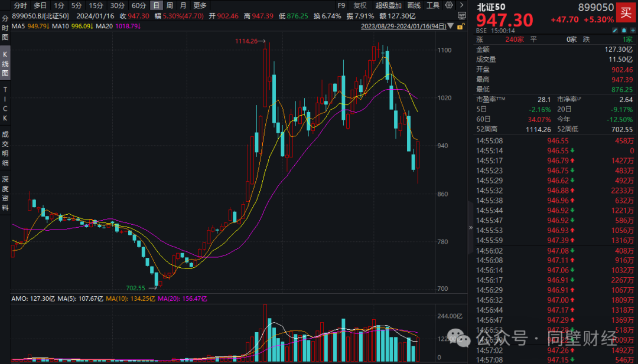Open the 更多 more intervals menu
The image size is (638, 364).
point(200,5)
